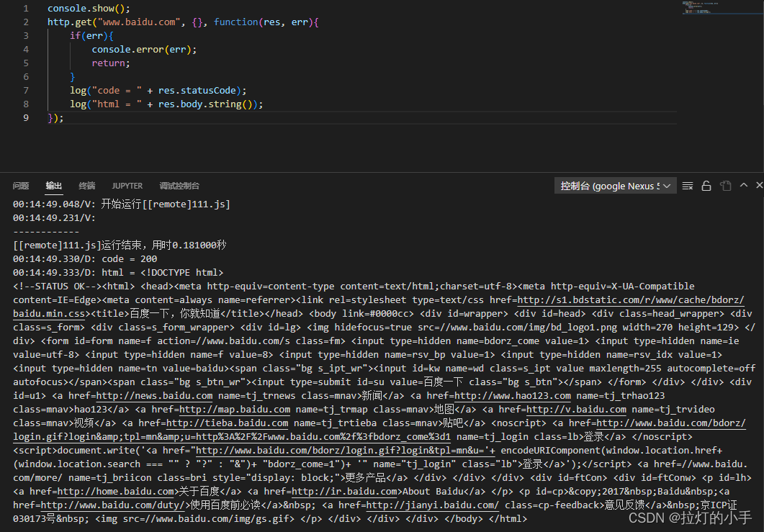Screen dimensions: 764x532
Task: Maximize the panel with the up chevron
Action: coord(744,185)
